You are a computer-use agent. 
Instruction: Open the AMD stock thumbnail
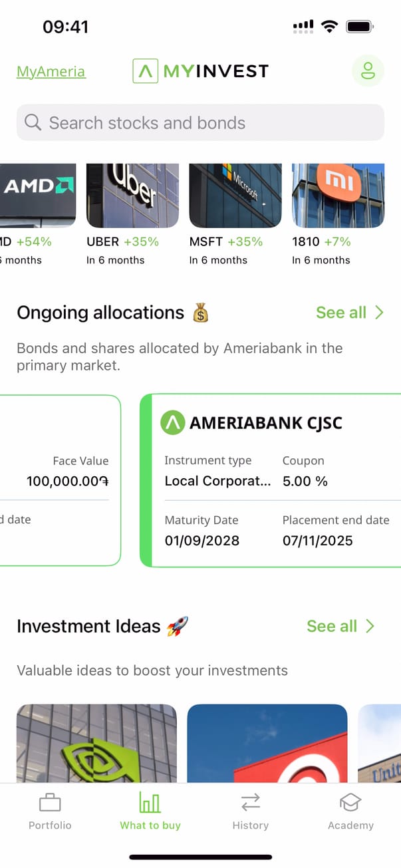[x=38, y=196]
